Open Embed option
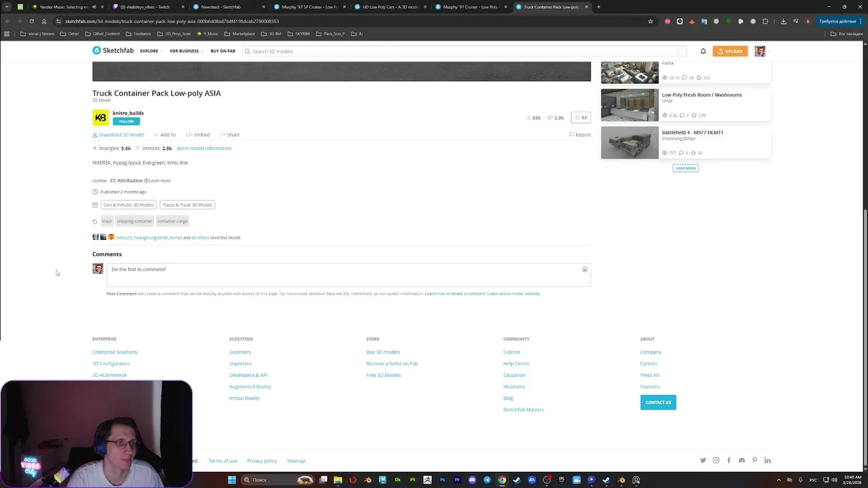This screenshot has width=868, height=488. click(x=198, y=135)
